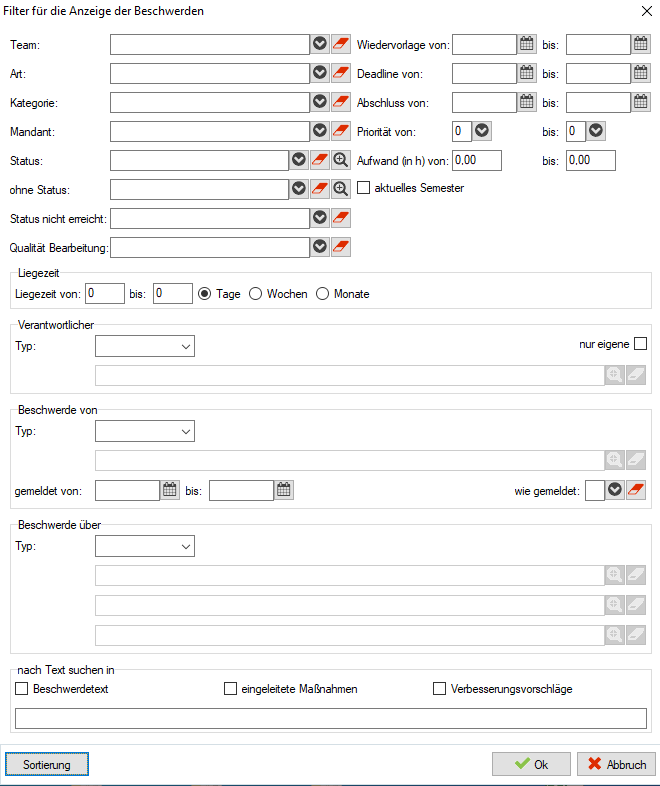
Task: Clear the Status field with eraser icon
Action: (x=320, y=160)
